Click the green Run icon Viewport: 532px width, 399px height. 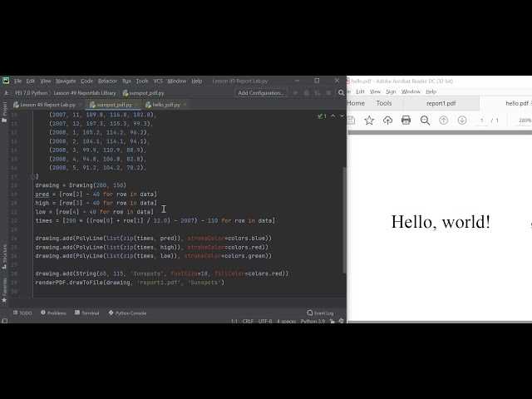(296, 93)
